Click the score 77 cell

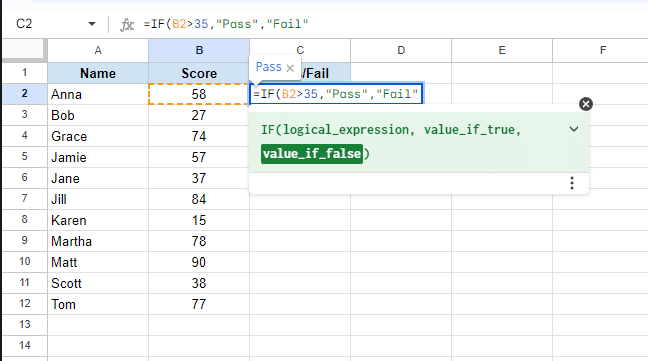199,304
